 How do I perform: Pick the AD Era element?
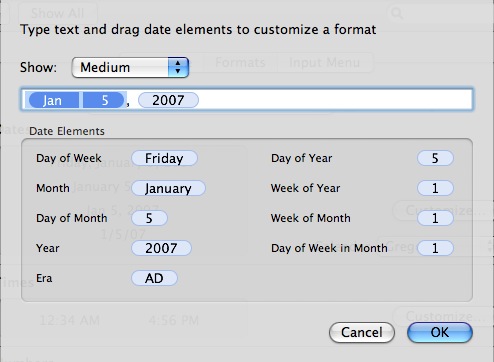click(154, 278)
